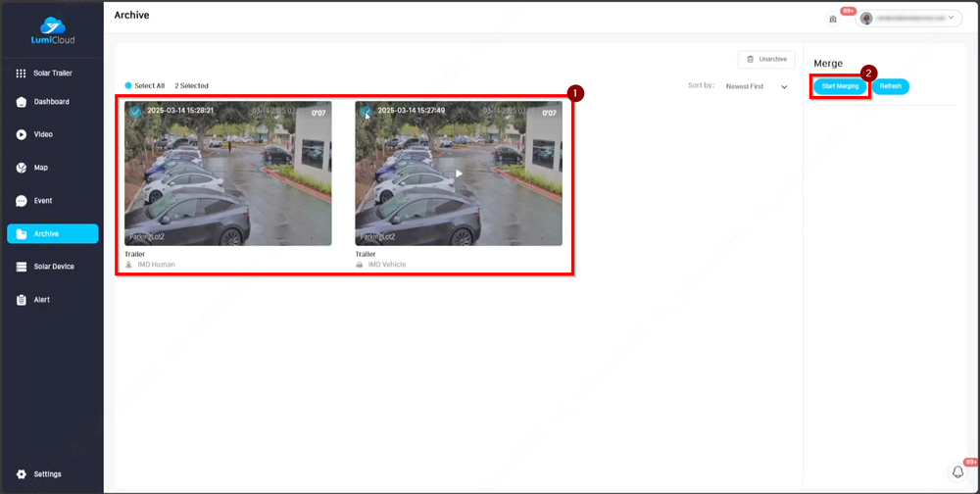The width and height of the screenshot is (980, 494).
Task: Select the Archive sidebar menu item
Action: (53, 233)
